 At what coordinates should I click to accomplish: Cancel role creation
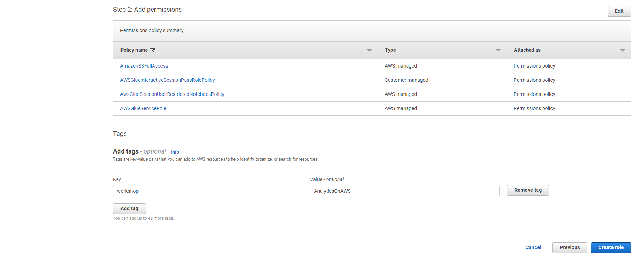click(x=533, y=247)
